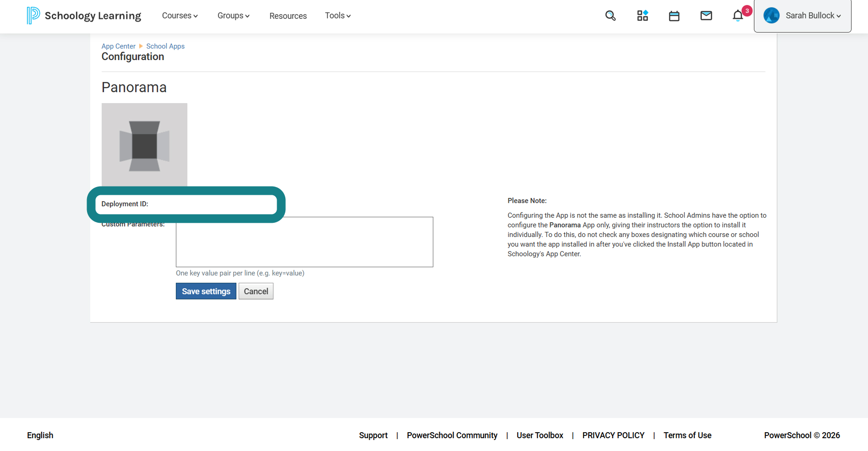
Task: Expand the Tools dropdown menu
Action: pyautogui.click(x=338, y=16)
